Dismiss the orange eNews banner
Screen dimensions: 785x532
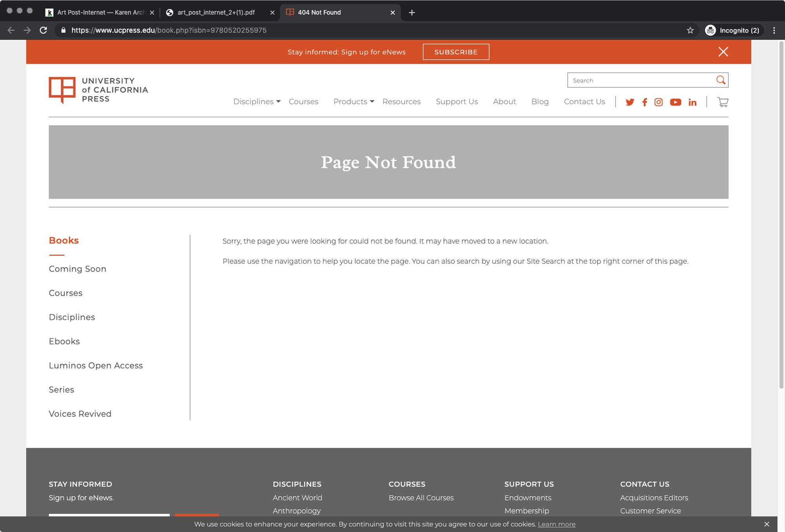[x=723, y=52]
